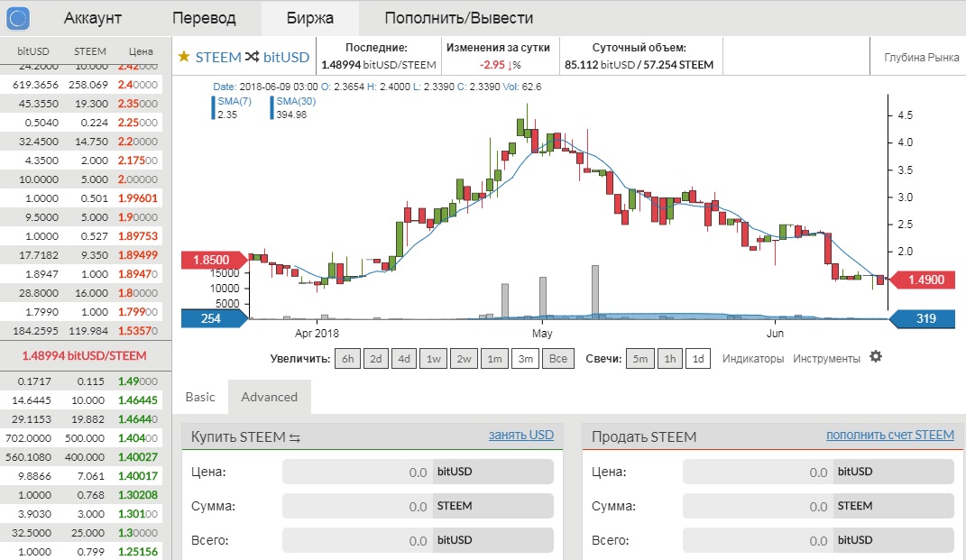Select buy order at price 1.46445

click(81, 400)
